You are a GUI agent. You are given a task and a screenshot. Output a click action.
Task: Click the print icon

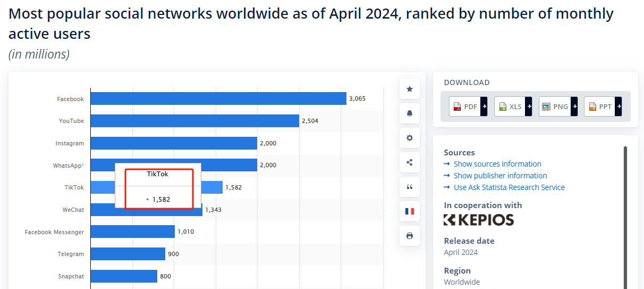point(409,236)
